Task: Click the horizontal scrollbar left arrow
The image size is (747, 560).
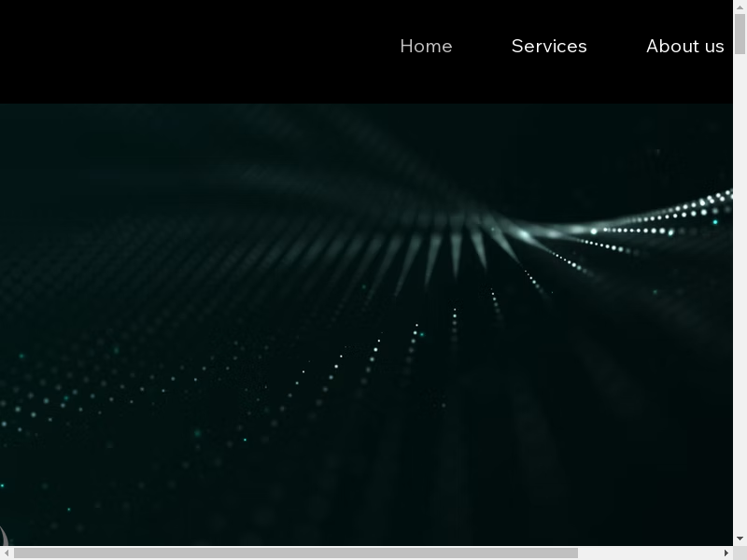Action: pyautogui.click(x=7, y=553)
